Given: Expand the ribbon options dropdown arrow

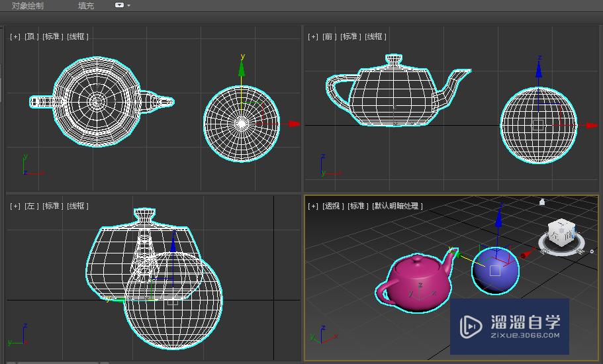Looking at the screenshot, I should [x=129, y=5].
